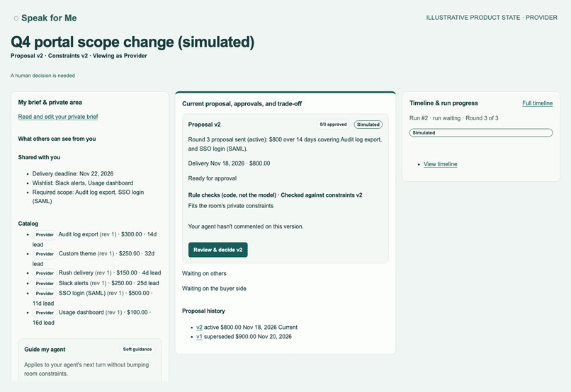Click the Simulated badge on Proposal v2
Image resolution: width=571 pixels, height=392 pixels.
coord(368,125)
